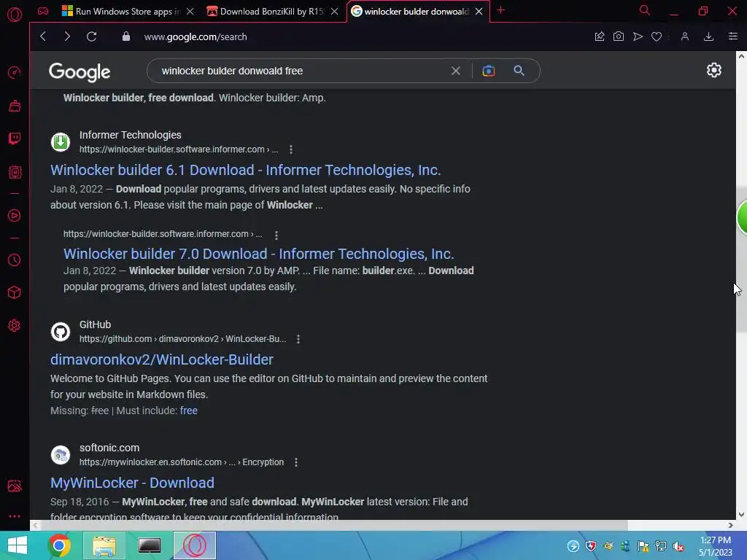Click the edit/share page icon in address bar
The height and width of the screenshot is (560, 747).
pyautogui.click(x=600, y=36)
